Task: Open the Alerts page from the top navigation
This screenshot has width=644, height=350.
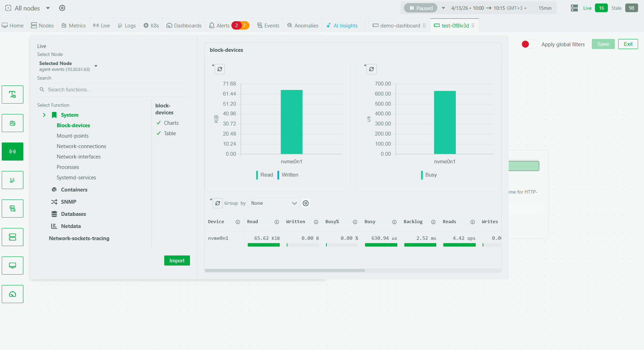Action: pyautogui.click(x=222, y=25)
